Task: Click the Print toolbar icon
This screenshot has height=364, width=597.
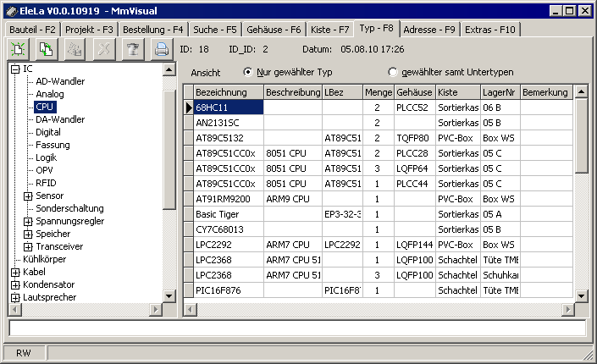Action: coord(161,49)
